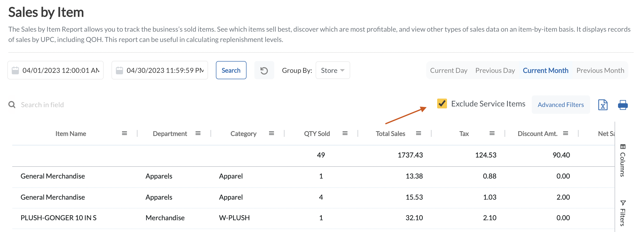Screen dimensions: 644x232
Task: Focus the Search in field box
Action: [x=42, y=105]
